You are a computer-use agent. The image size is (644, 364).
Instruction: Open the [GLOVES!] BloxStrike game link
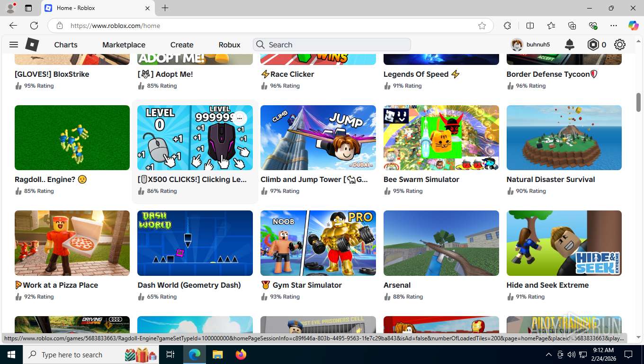pos(52,74)
